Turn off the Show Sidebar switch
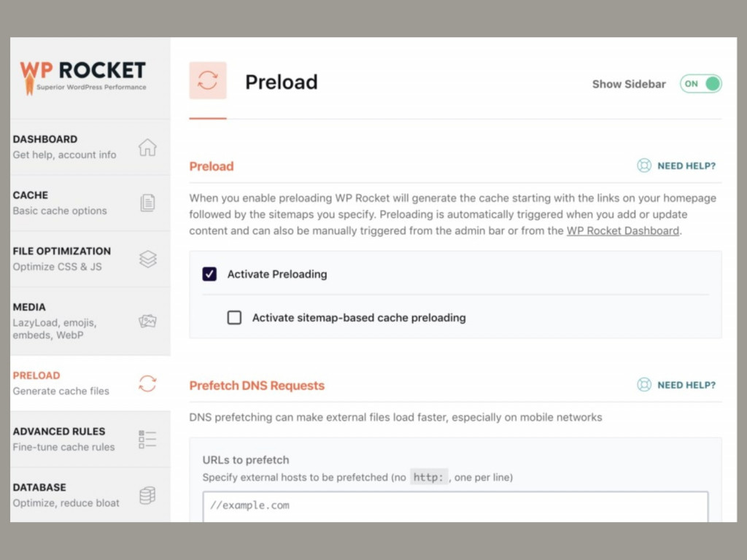This screenshot has width=747, height=560. [x=700, y=84]
